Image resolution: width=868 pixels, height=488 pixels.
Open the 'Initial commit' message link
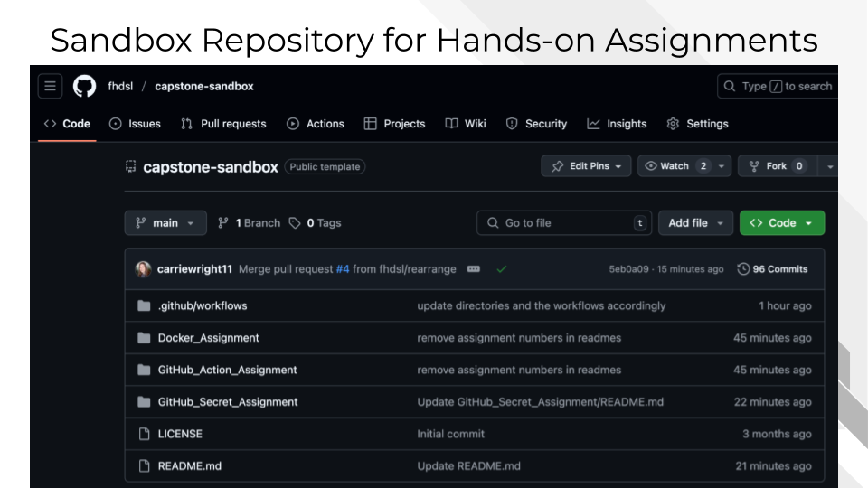tap(450, 435)
